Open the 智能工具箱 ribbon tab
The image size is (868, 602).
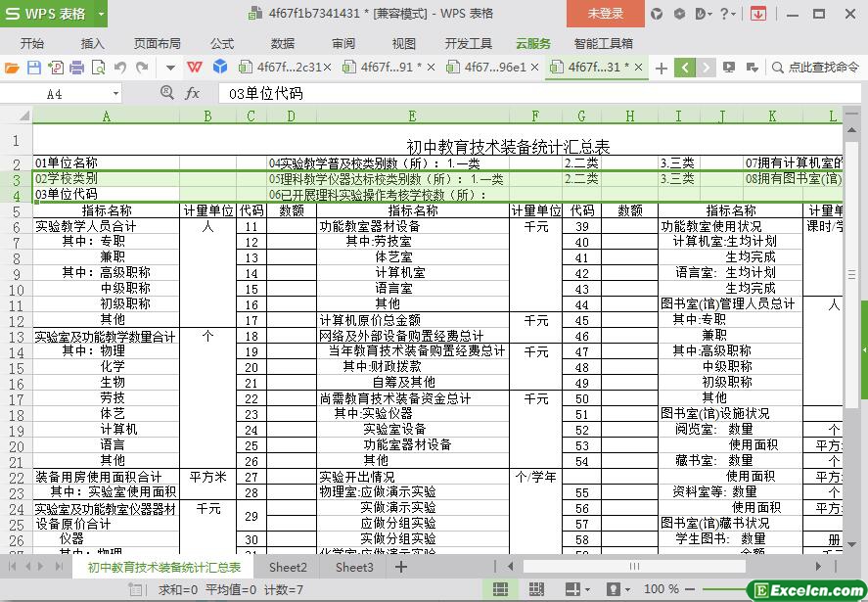pyautogui.click(x=604, y=43)
